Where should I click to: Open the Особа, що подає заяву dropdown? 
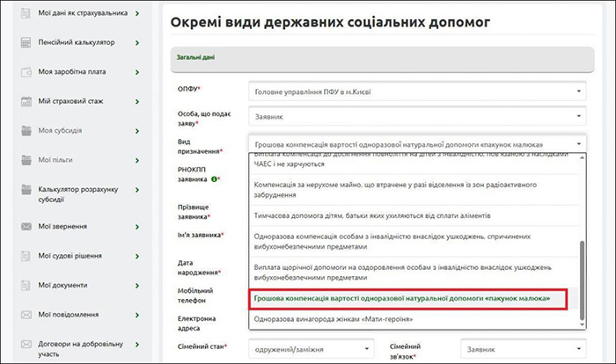[x=417, y=116]
